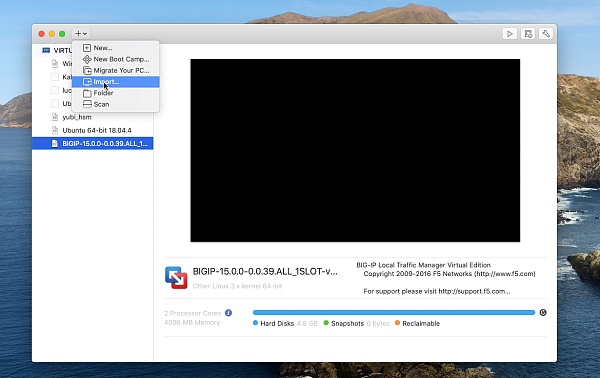Image resolution: width=600 pixels, height=378 pixels.
Task: Refresh disk usage with circular icon
Action: click(x=543, y=313)
